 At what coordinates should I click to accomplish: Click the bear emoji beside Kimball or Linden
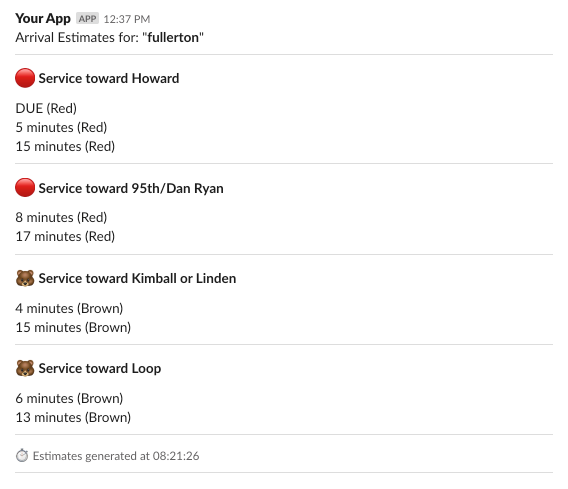(25, 278)
